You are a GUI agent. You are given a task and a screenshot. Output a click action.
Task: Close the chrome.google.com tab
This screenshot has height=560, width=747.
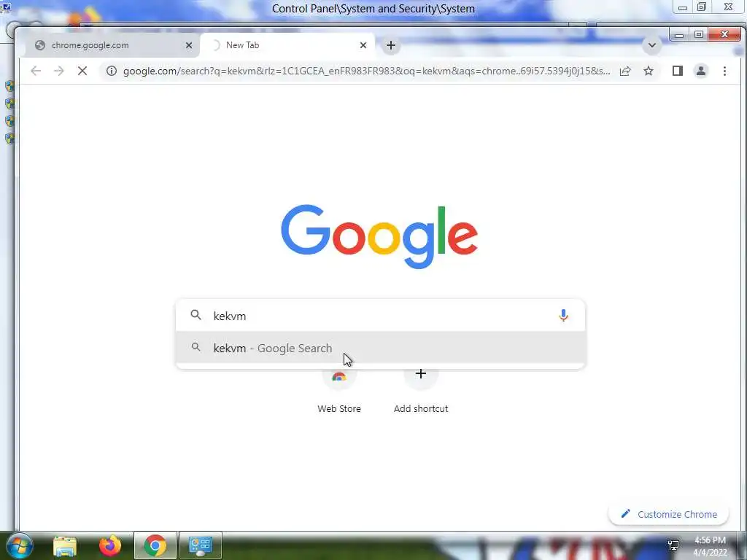(x=189, y=45)
